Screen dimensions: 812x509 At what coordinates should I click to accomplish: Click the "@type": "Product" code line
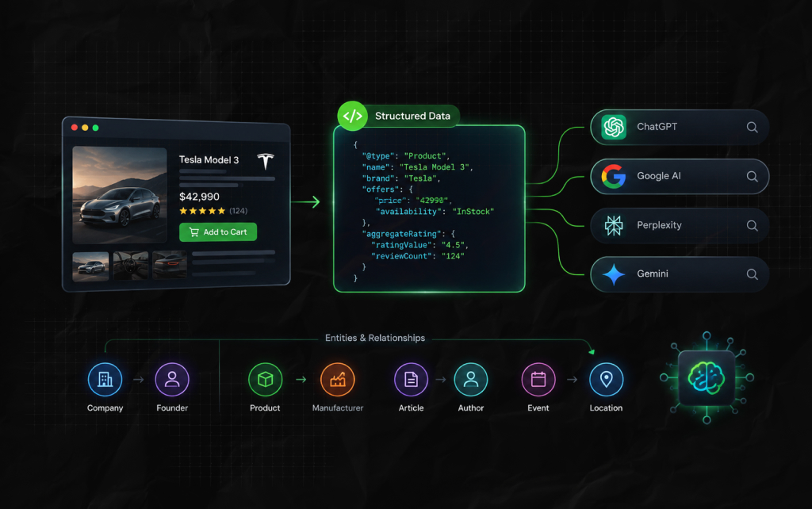click(406, 156)
